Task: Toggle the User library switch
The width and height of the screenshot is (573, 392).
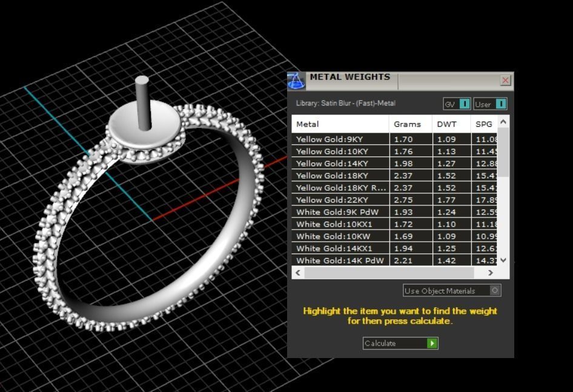Action: click(x=490, y=104)
